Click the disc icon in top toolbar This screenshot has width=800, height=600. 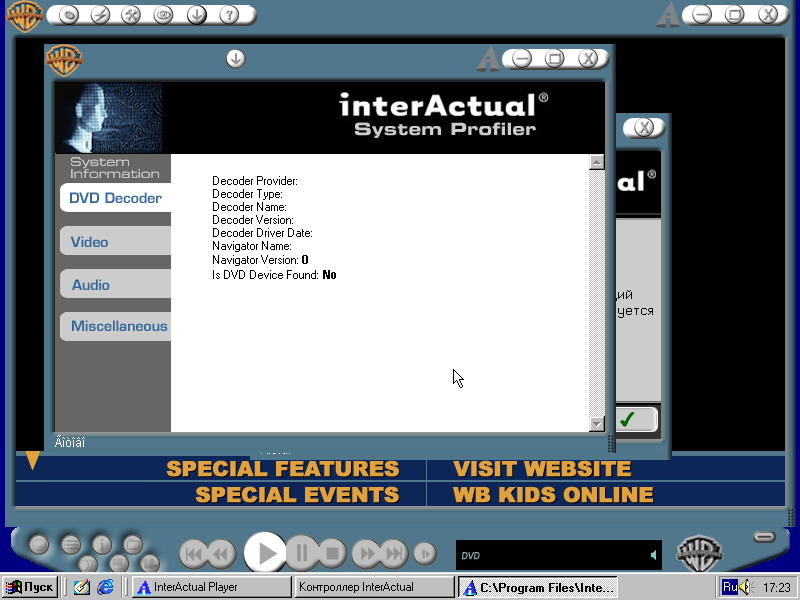[x=69, y=15]
